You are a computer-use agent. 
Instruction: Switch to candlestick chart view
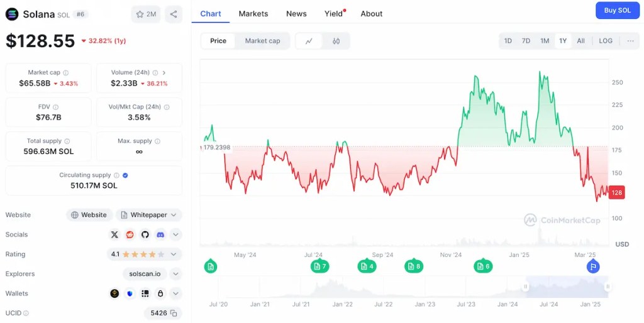(336, 41)
